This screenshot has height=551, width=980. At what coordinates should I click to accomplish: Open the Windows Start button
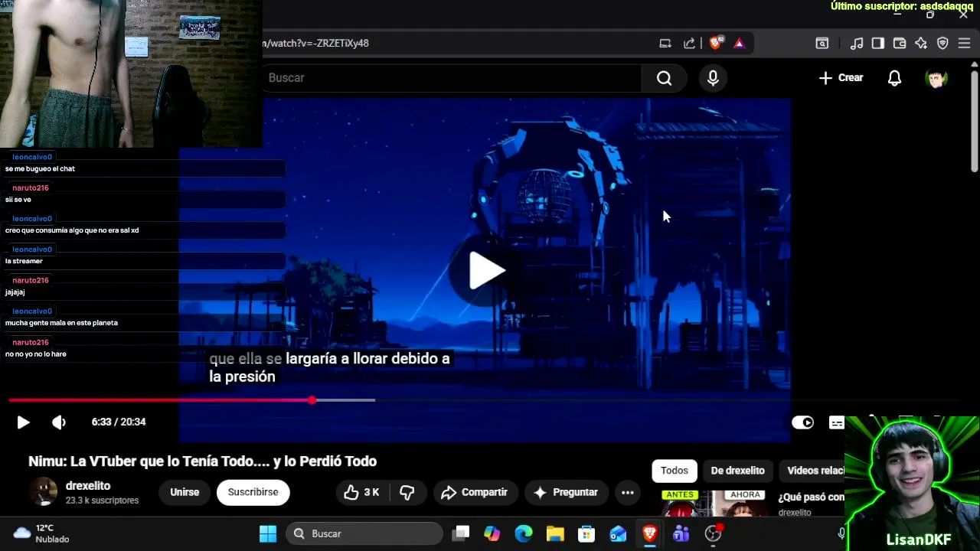(x=268, y=533)
